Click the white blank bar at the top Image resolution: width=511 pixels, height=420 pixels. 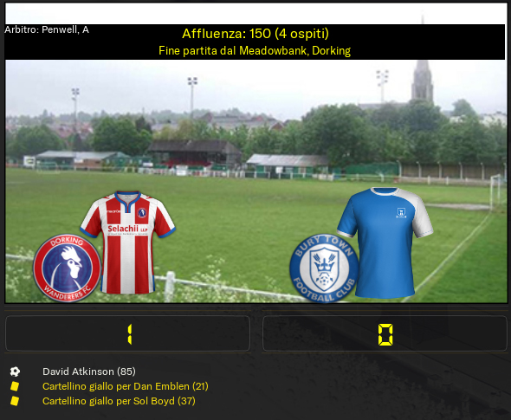click(x=255, y=13)
